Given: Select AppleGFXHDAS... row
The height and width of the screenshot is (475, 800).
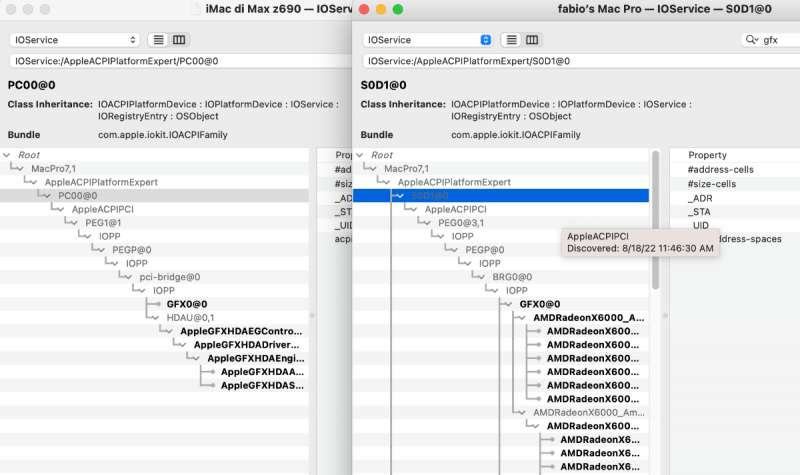Looking at the screenshot, I should pos(262,385).
